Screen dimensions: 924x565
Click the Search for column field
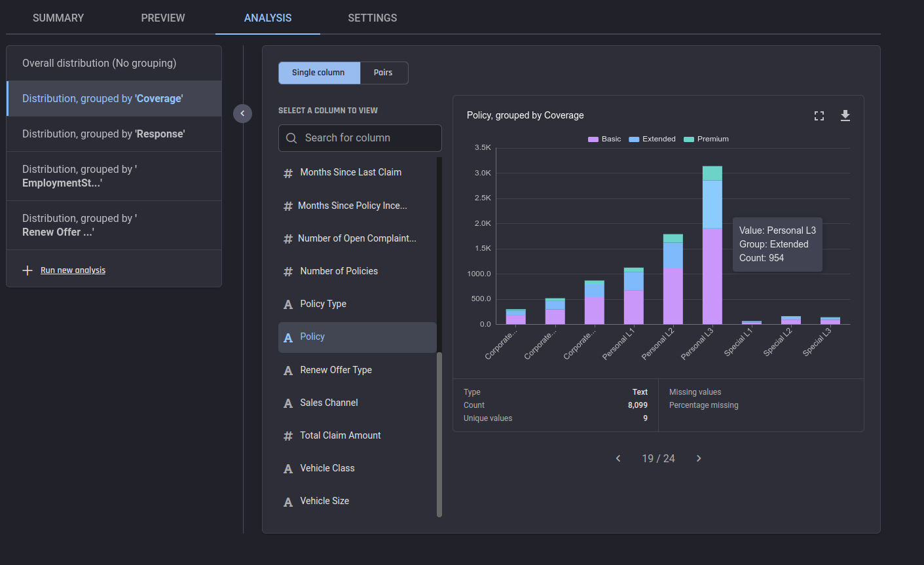360,138
